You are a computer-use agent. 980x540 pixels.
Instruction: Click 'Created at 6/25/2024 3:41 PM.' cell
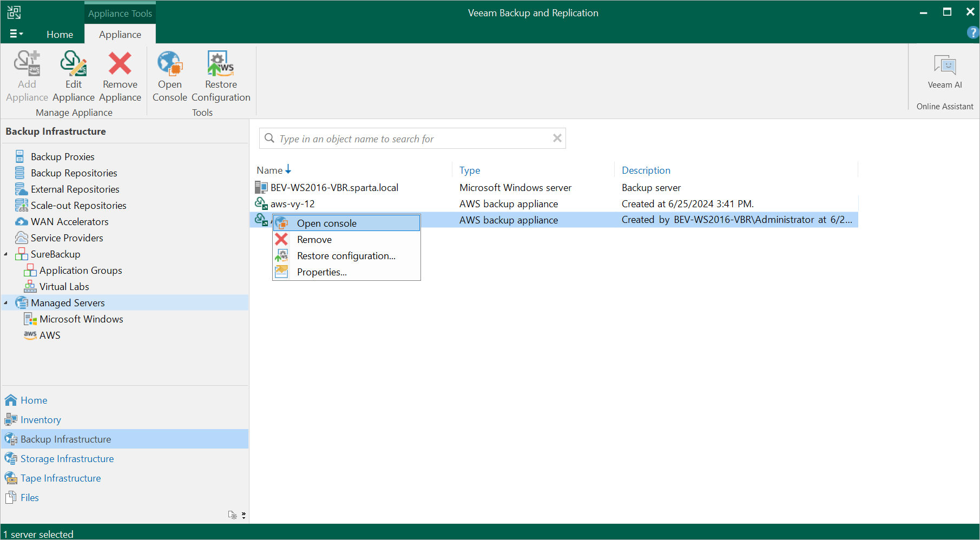687,203
